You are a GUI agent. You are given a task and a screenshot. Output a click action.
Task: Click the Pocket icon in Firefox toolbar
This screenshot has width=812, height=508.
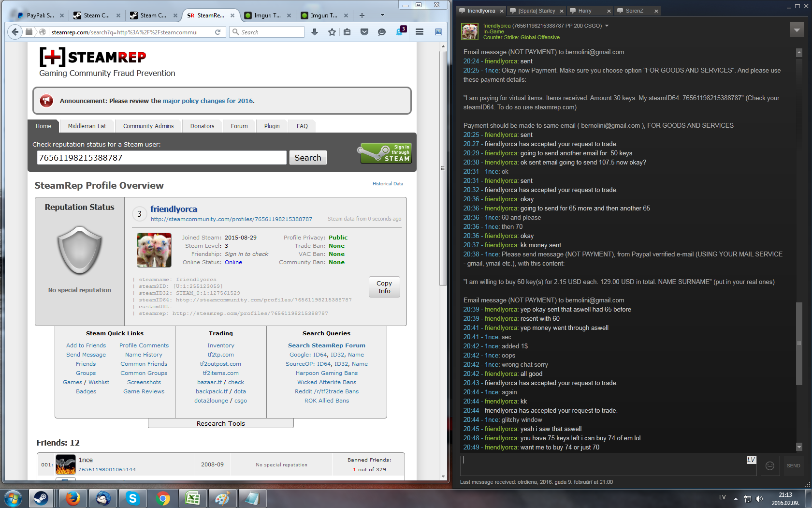[x=364, y=32]
